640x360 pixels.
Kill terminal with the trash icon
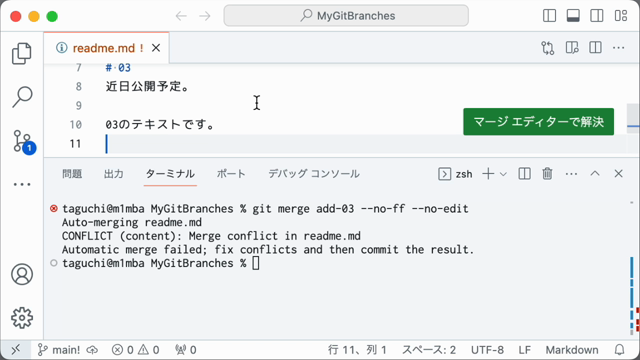(x=547, y=174)
